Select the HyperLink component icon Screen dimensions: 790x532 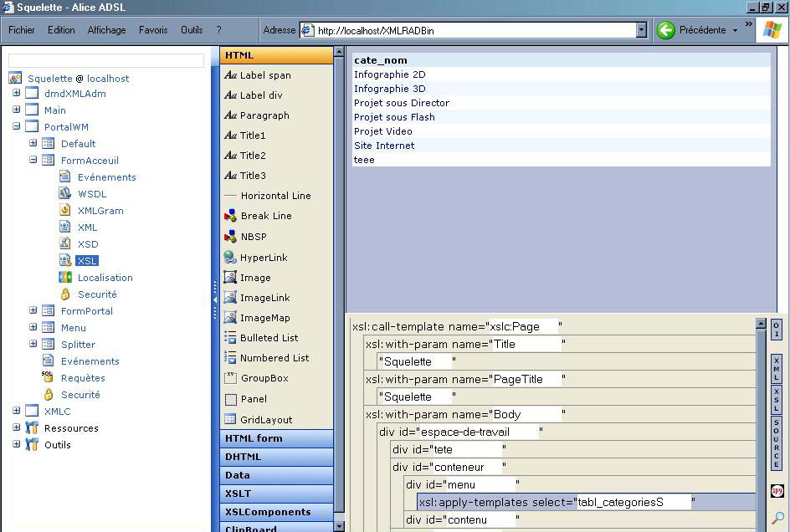(230, 258)
